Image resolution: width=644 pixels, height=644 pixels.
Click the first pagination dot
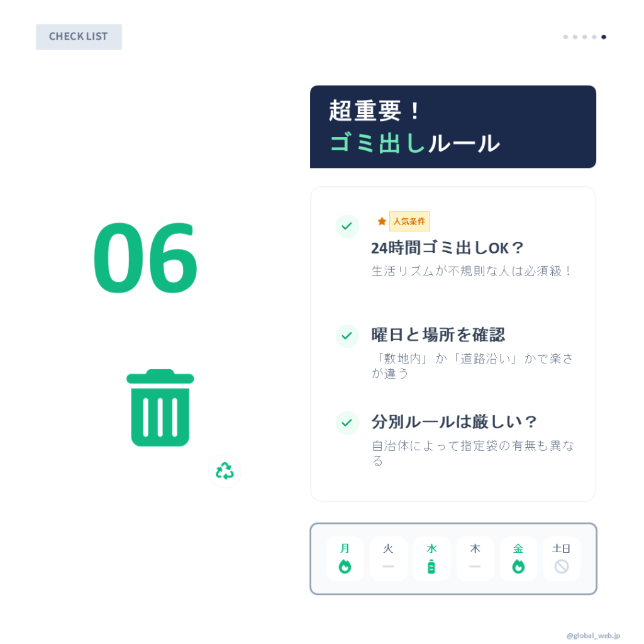click(565, 37)
